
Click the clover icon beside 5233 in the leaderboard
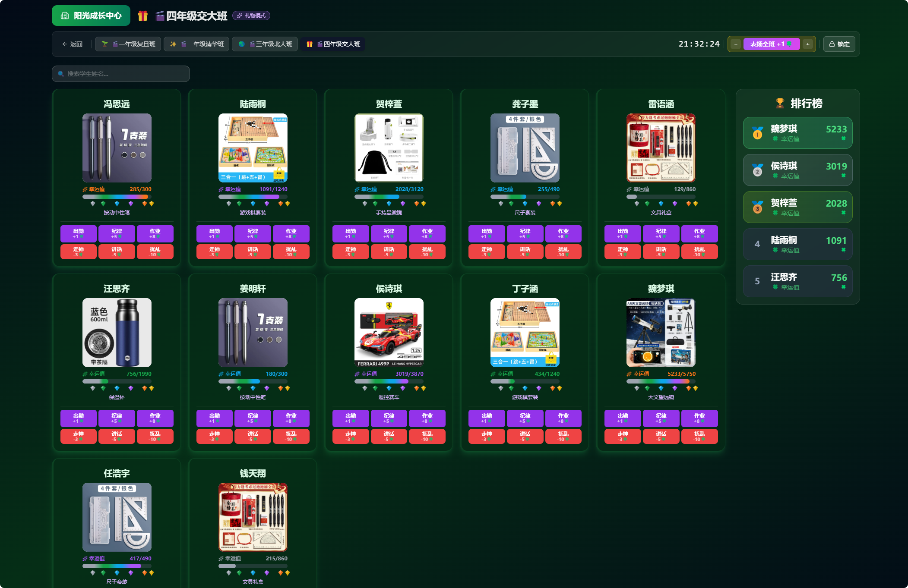843,138
